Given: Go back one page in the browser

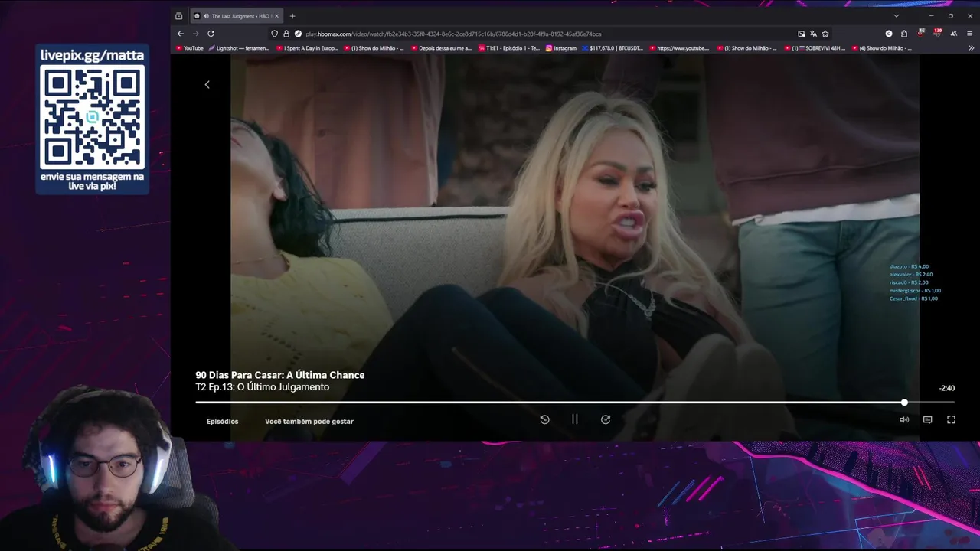Looking at the screenshot, I should pos(181,34).
